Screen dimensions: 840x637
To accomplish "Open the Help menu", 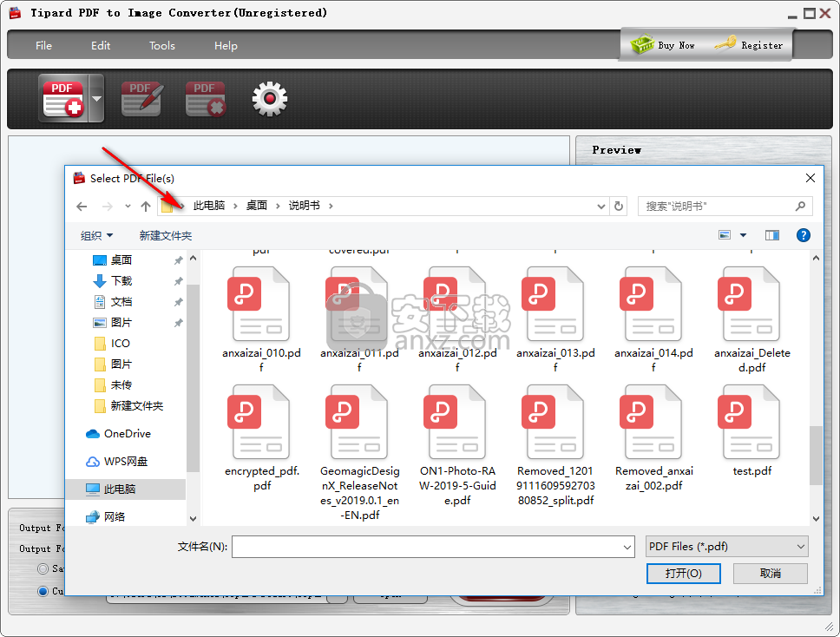I will point(226,45).
